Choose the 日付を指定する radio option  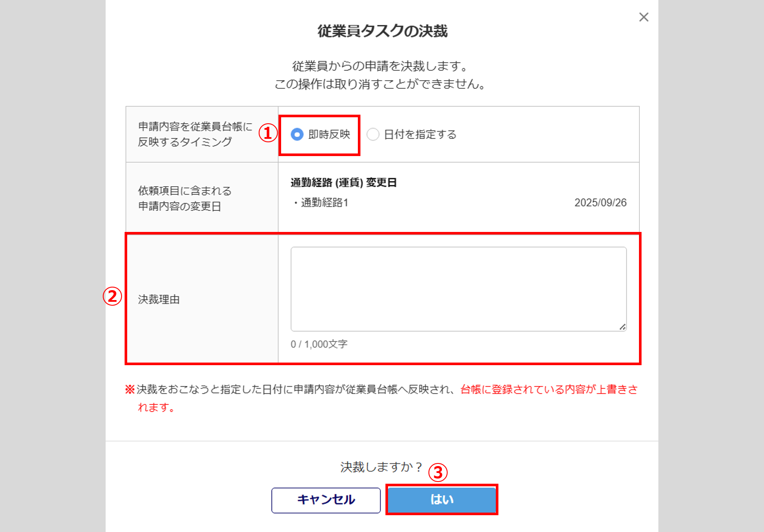[373, 135]
